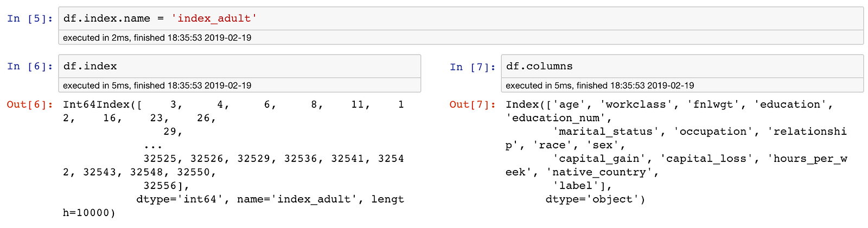The image size is (868, 228).
Task: Click the Out[7] output prompt
Action: 473,105
